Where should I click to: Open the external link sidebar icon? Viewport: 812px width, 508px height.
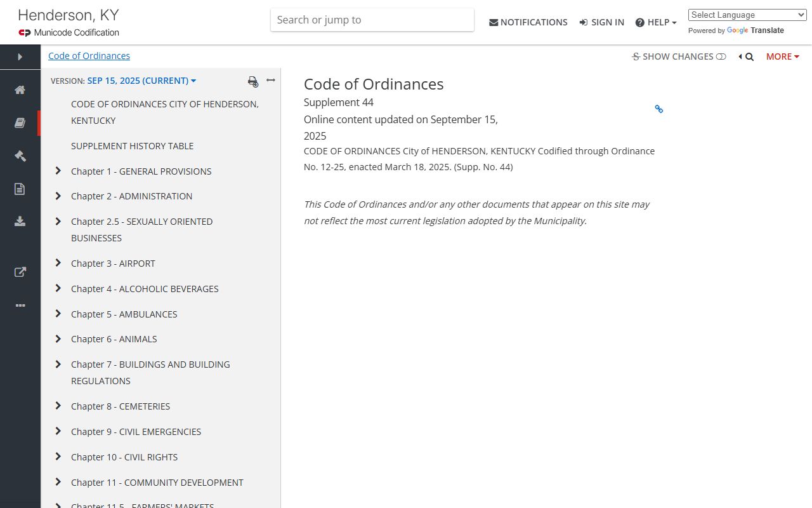point(20,272)
